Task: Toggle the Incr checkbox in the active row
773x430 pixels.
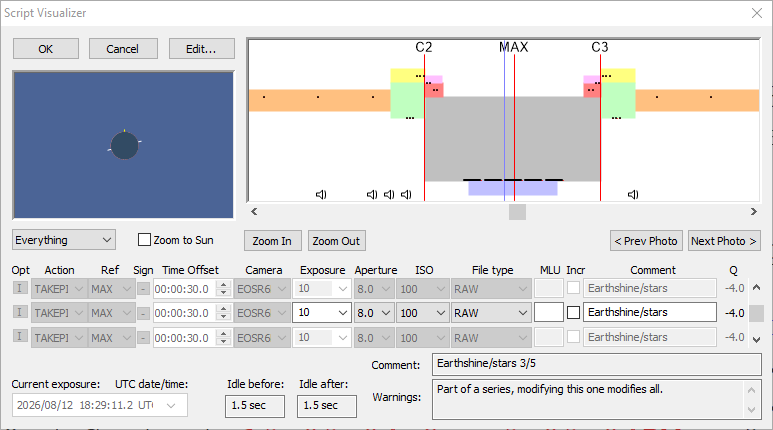Action: 574,313
